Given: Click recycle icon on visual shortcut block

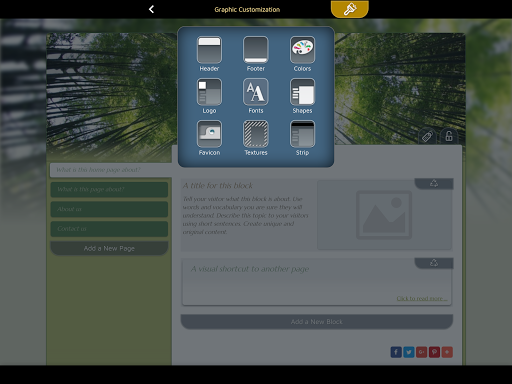Looking at the screenshot, I should point(434,263).
